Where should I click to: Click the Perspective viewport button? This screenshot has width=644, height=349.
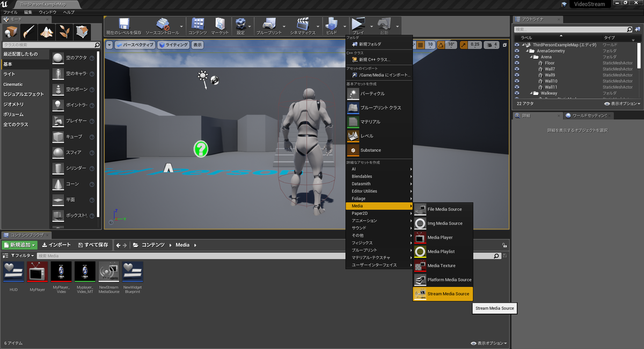coord(135,45)
